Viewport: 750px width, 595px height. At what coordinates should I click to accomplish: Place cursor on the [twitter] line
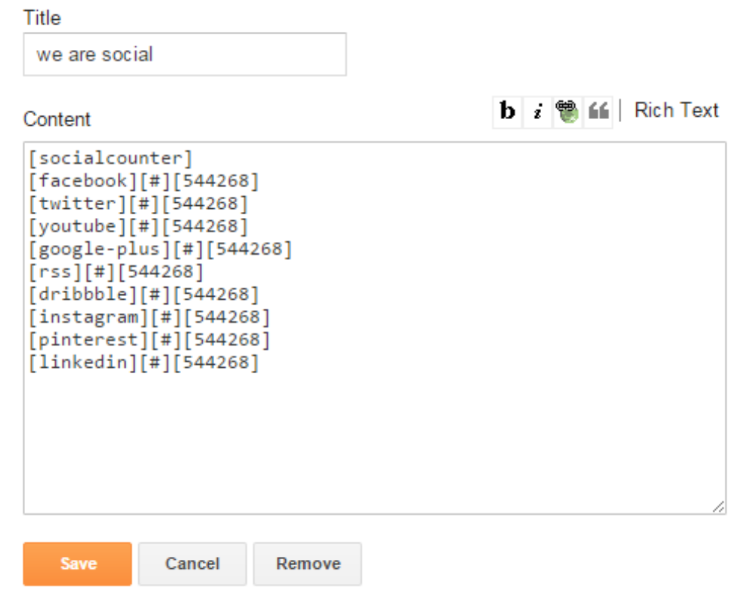click(x=138, y=204)
